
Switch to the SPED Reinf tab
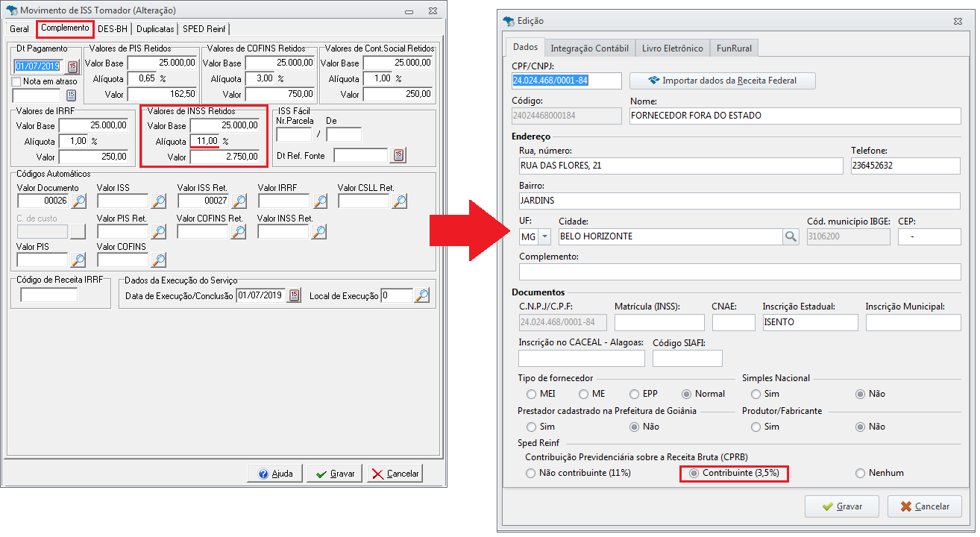(x=204, y=29)
